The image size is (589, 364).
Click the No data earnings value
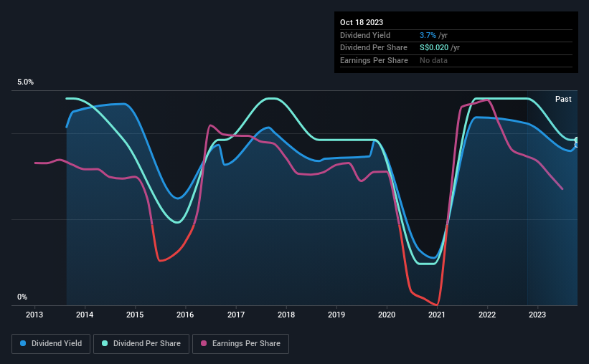433,60
